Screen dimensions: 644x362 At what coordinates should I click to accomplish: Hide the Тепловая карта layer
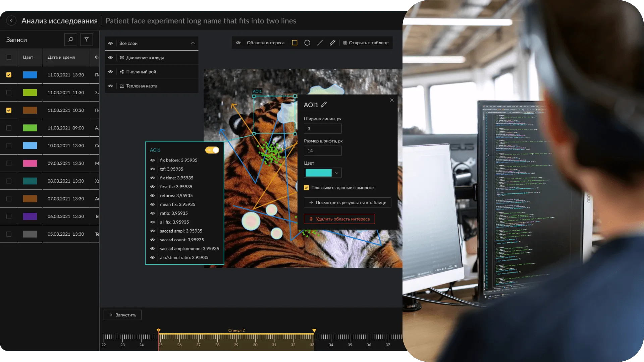pyautogui.click(x=110, y=86)
